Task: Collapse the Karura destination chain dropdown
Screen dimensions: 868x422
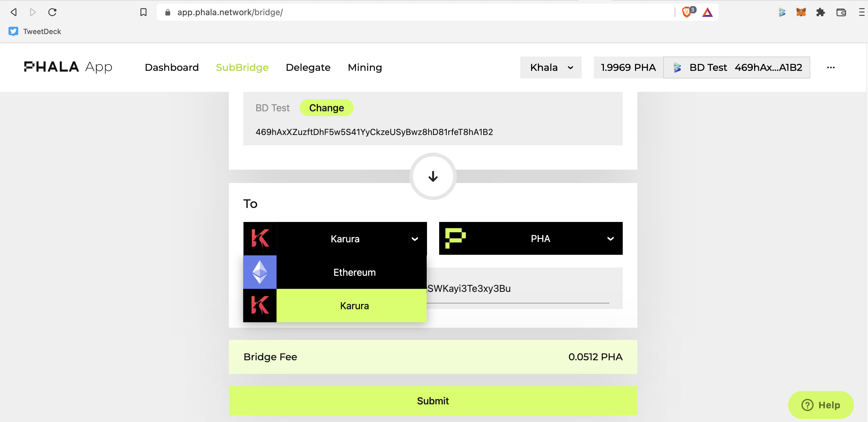Action: pos(335,238)
